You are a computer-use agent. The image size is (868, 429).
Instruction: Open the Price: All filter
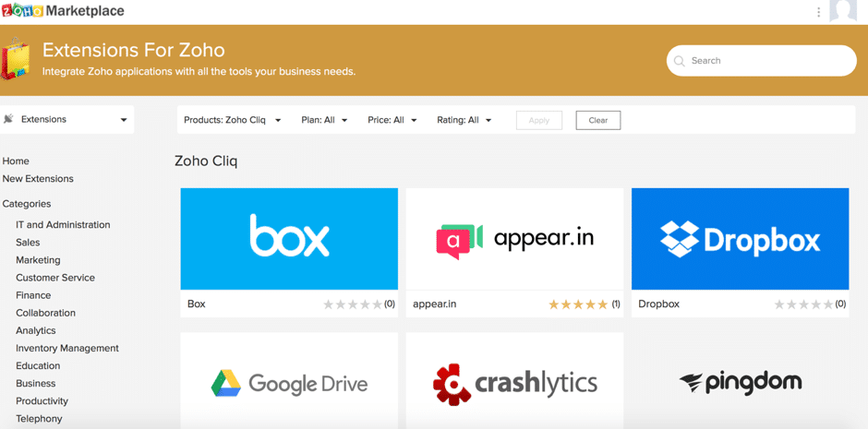[x=392, y=120]
